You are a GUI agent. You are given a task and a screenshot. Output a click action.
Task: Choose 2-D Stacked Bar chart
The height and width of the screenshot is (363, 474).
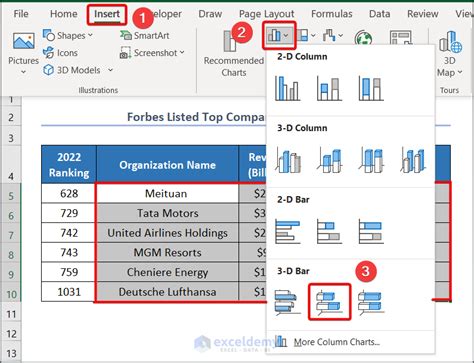329,231
